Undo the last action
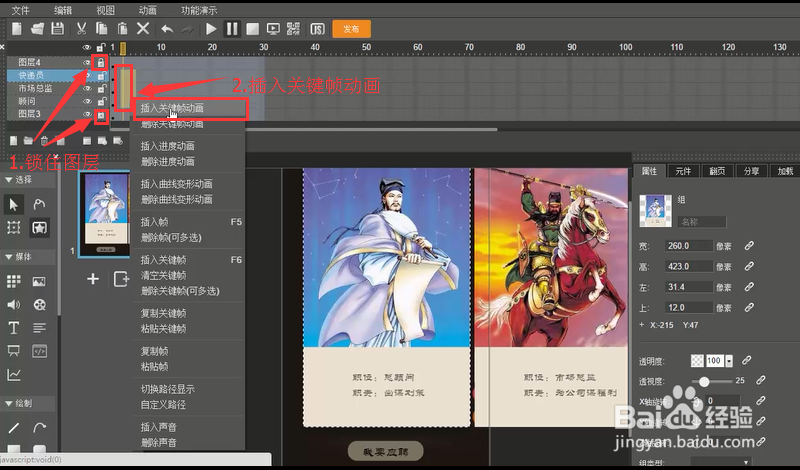 tap(167, 29)
